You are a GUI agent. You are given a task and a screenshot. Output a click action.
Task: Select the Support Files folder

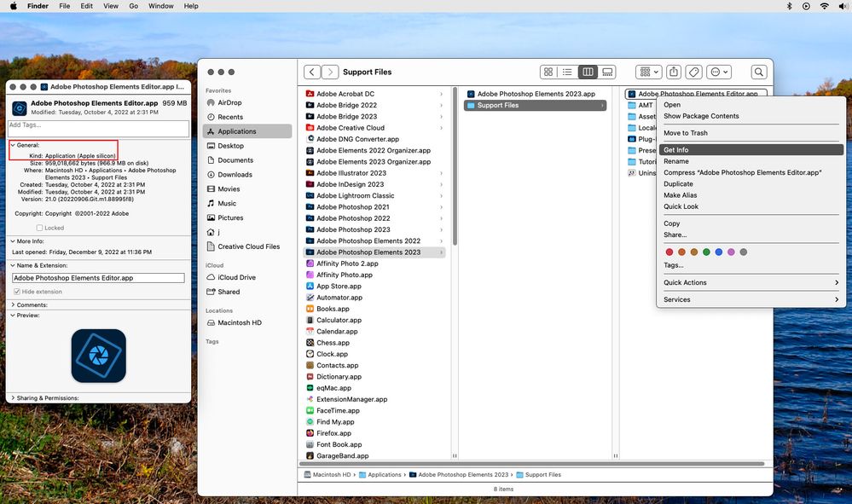tap(536, 106)
